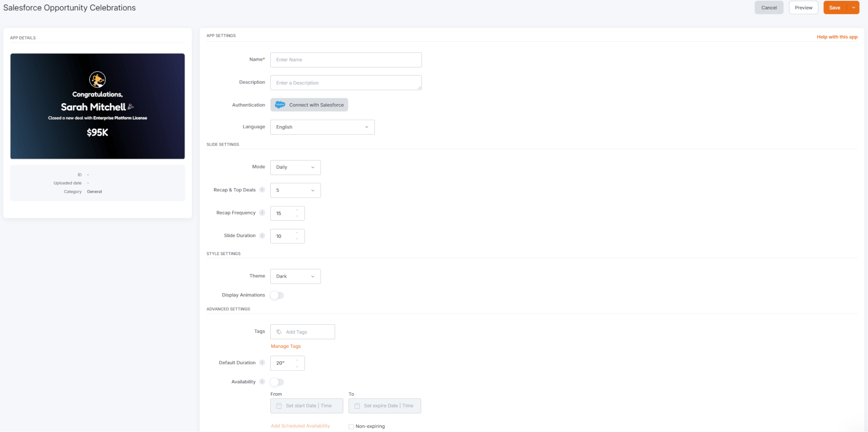This screenshot has height=432, width=868.
Task: Click the Default Duration info icon
Action: point(262,363)
